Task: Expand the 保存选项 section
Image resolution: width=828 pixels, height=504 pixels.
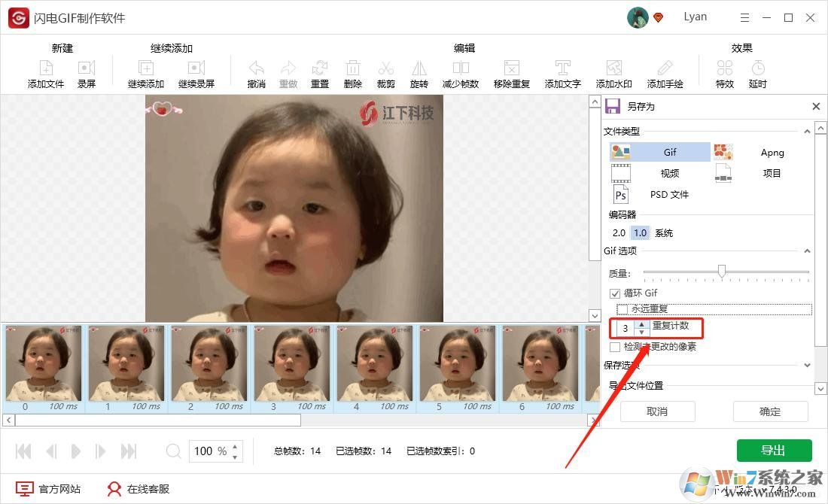Action: point(807,365)
